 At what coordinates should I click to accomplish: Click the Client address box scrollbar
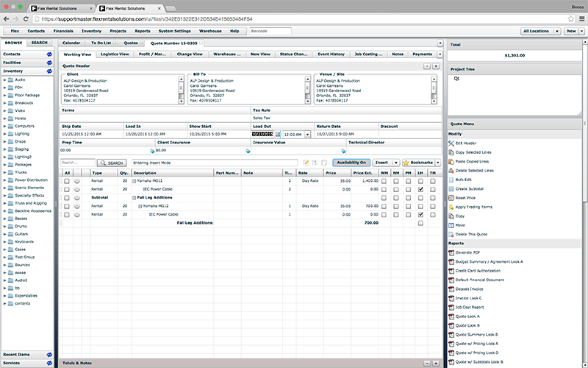[181, 90]
